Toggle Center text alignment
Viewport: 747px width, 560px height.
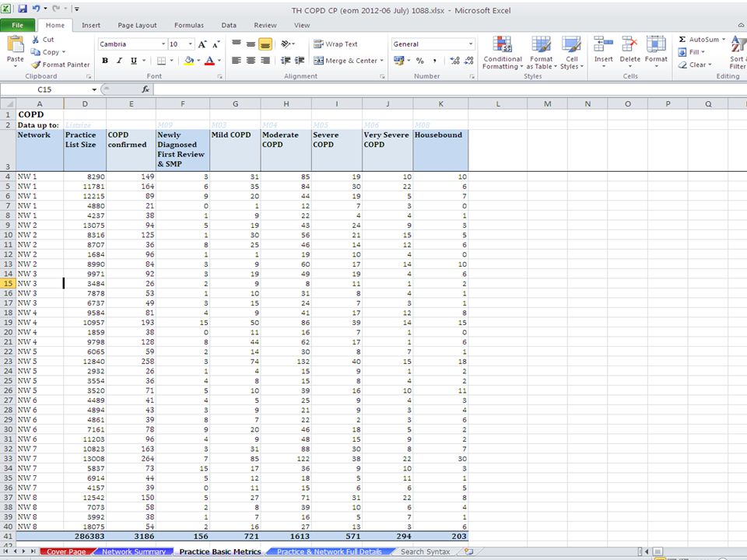pos(251,61)
